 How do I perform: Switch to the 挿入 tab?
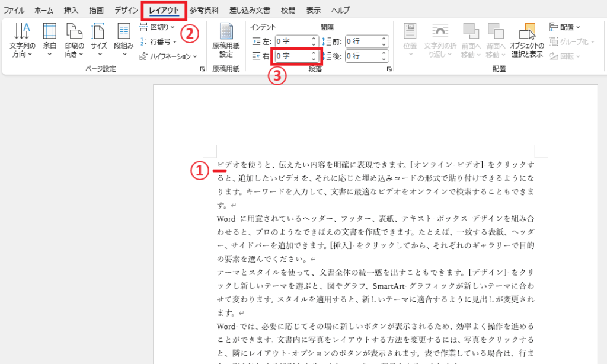pyautogui.click(x=71, y=11)
